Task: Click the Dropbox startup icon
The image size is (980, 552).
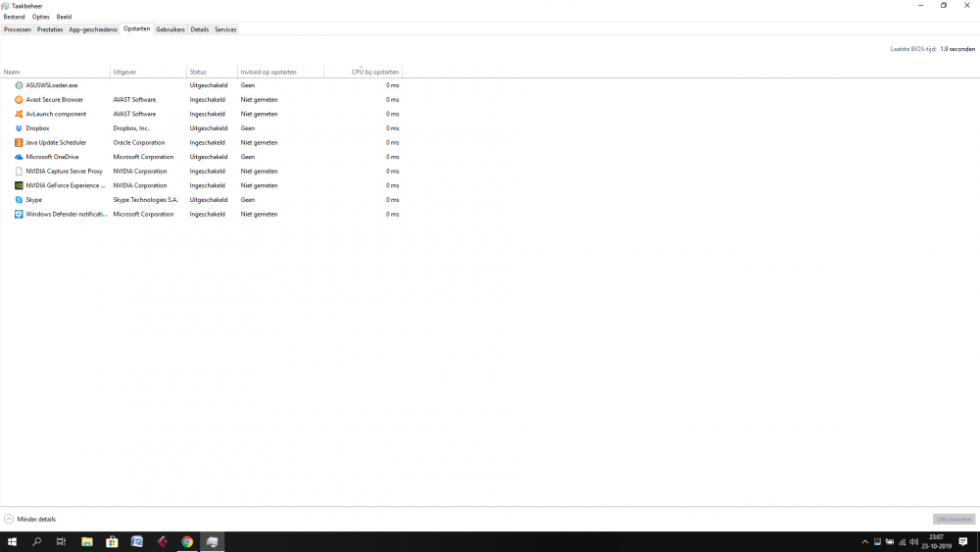Action: [19, 128]
